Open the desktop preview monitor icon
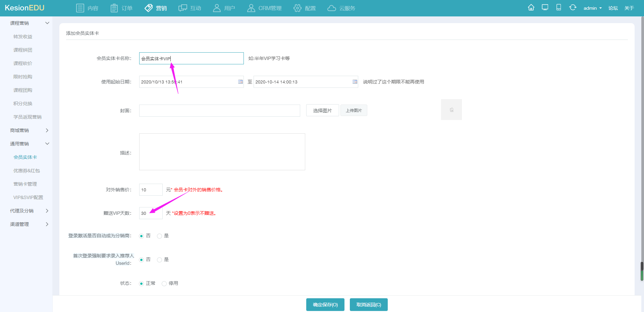644x312 pixels. point(545,7)
